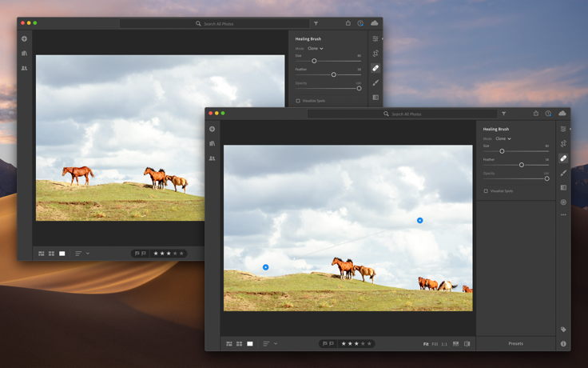Switch to detail view in front window
The image size is (588, 368).
[250, 343]
